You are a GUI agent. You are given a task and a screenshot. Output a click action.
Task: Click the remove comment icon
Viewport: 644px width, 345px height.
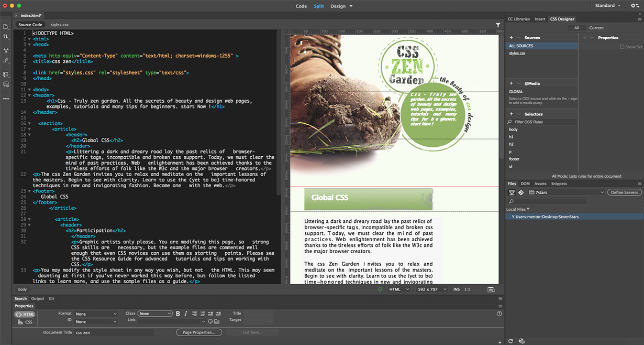coord(6,84)
